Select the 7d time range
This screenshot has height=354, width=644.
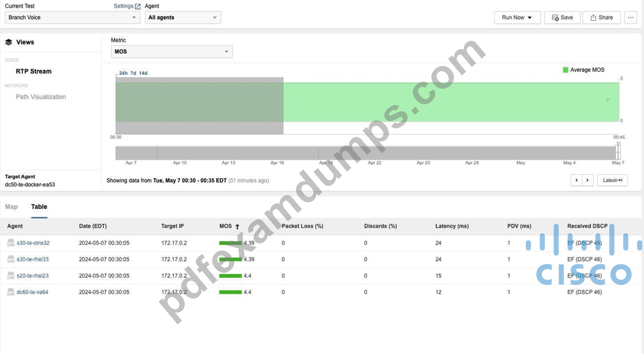coord(133,73)
